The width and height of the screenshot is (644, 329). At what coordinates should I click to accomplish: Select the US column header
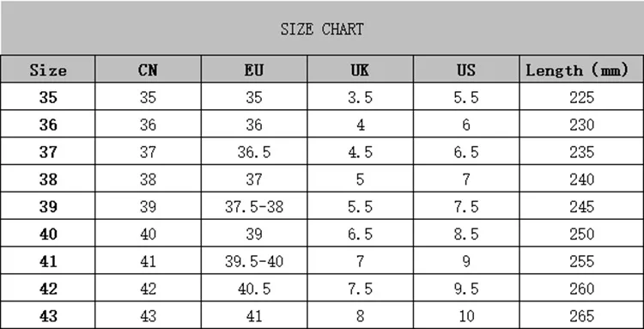[x=466, y=70]
